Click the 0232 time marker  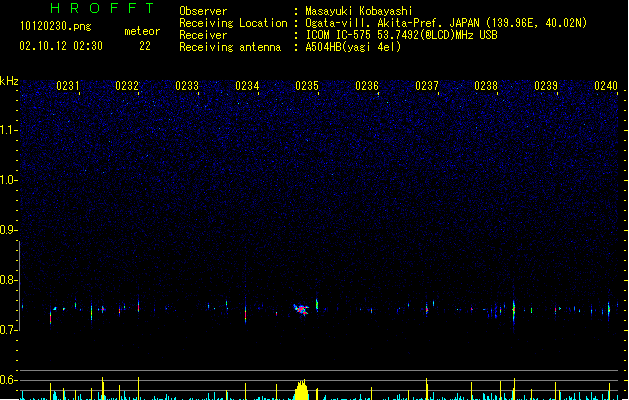click(x=127, y=86)
